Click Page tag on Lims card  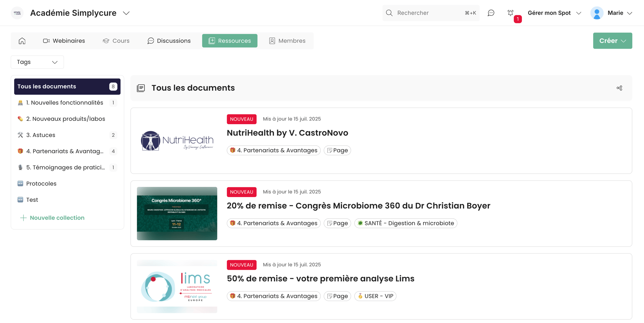337,296
